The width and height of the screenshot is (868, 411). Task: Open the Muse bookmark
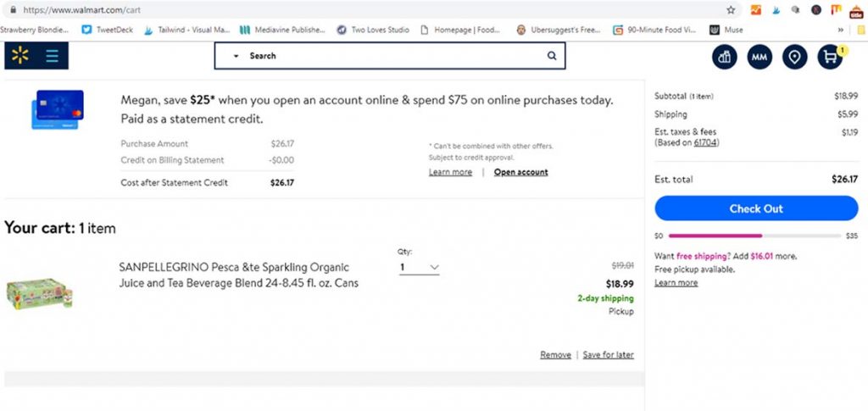click(726, 30)
